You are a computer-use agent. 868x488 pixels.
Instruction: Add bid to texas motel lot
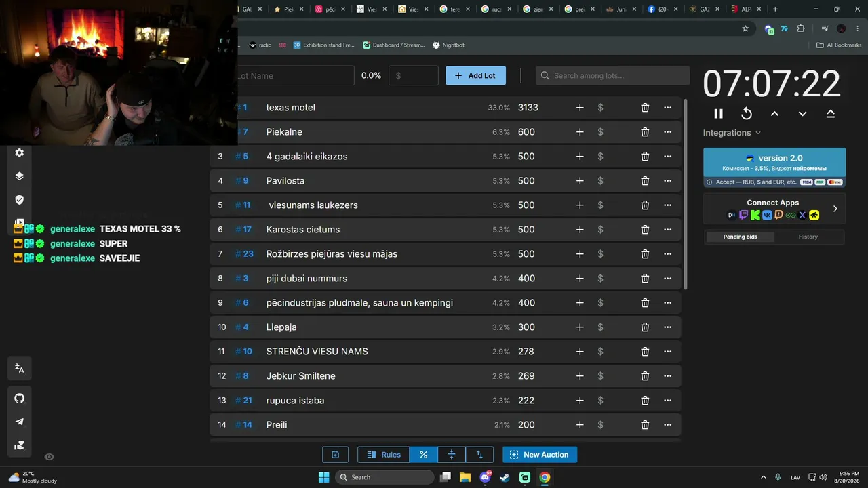(580, 108)
